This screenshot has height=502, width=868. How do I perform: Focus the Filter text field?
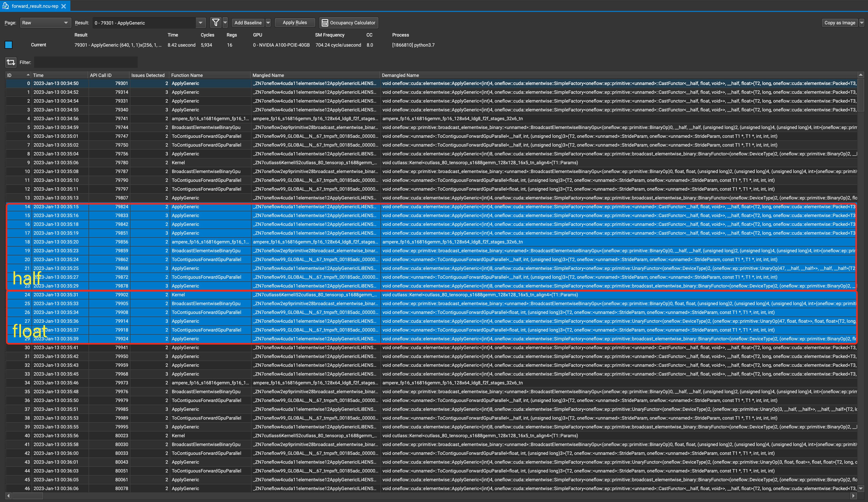86,62
